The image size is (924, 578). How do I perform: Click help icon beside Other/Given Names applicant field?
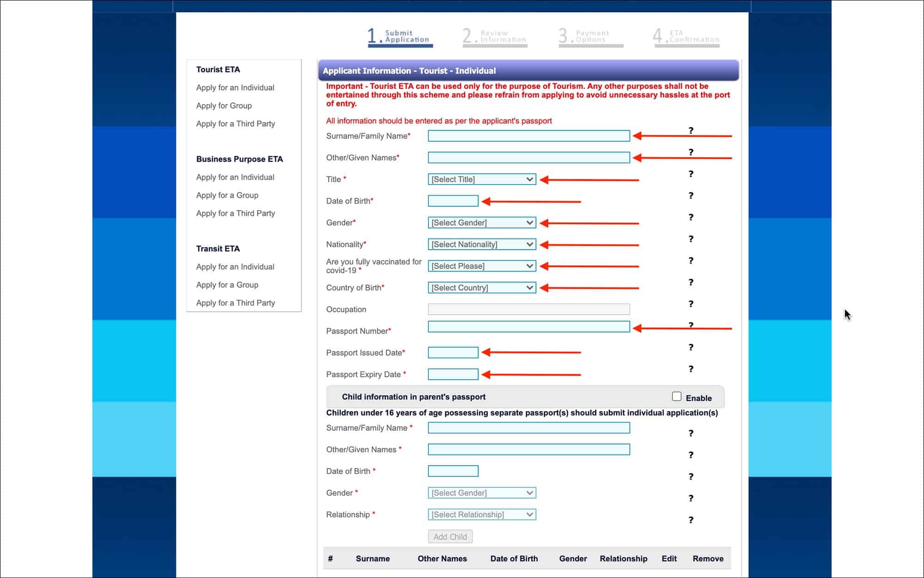click(x=691, y=153)
